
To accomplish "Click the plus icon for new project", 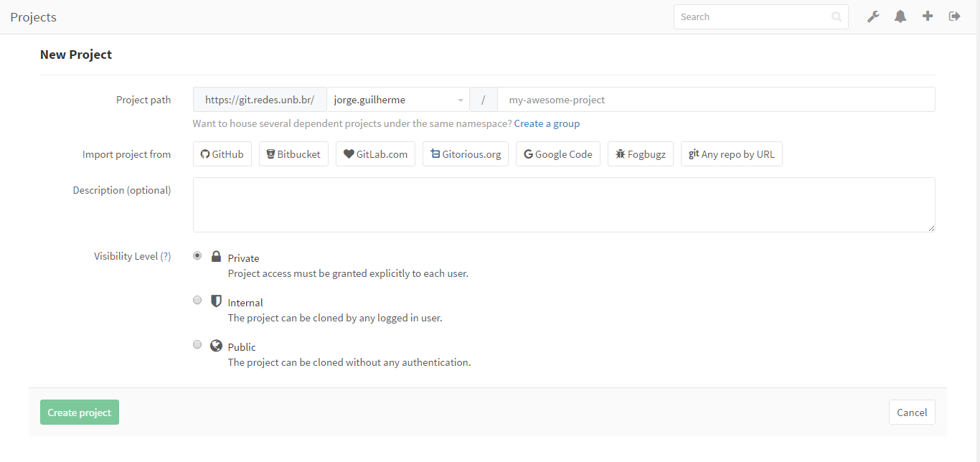I will 928,16.
